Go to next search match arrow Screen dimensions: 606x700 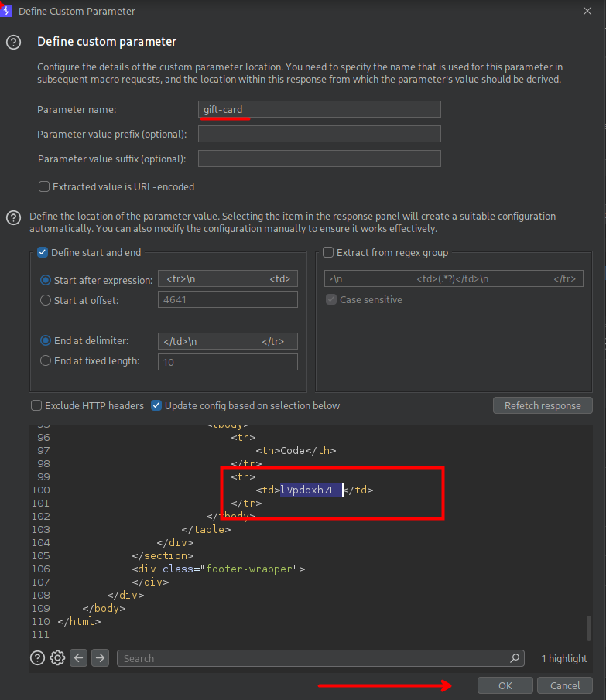coord(100,658)
